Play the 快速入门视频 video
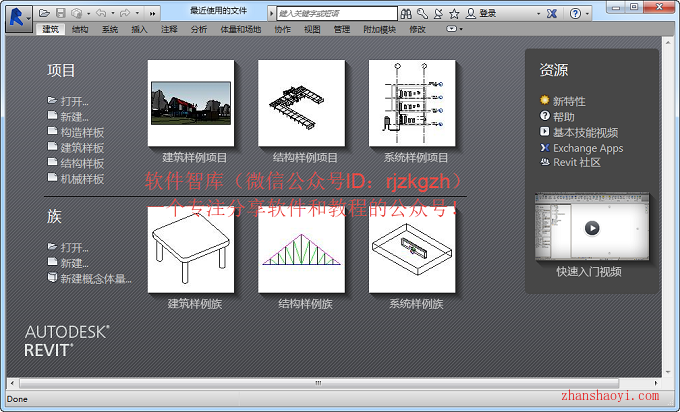The image size is (680, 412). (x=592, y=228)
